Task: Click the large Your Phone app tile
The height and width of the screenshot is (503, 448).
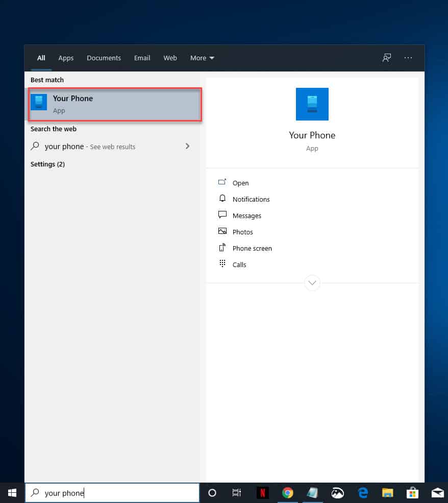Action: 312,104
